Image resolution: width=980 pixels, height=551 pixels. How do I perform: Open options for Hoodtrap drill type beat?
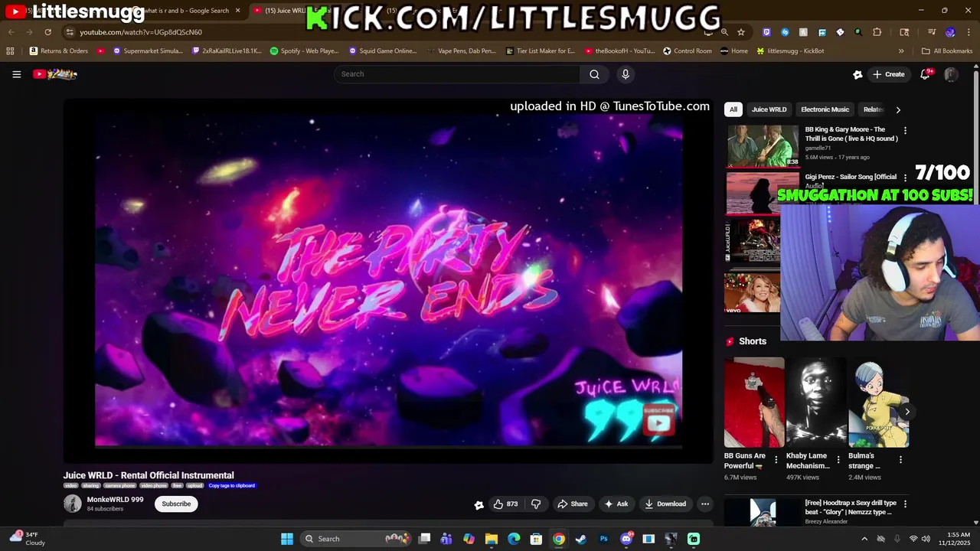click(905, 504)
